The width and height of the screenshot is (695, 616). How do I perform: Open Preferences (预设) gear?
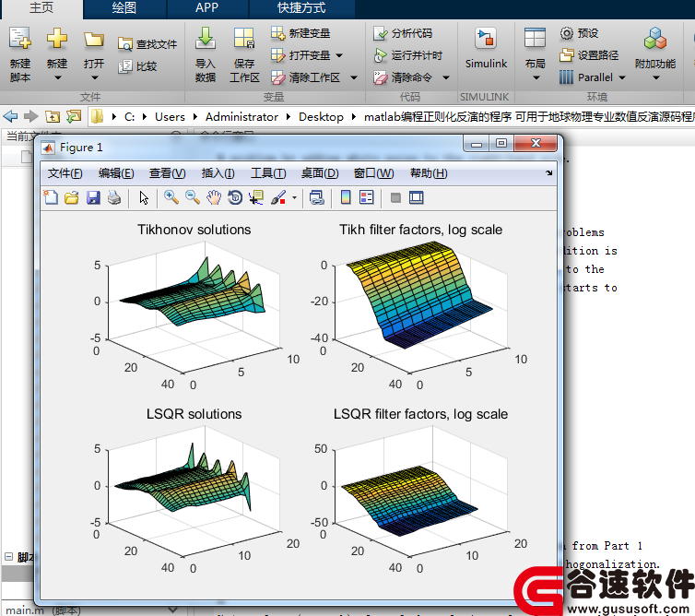click(579, 33)
